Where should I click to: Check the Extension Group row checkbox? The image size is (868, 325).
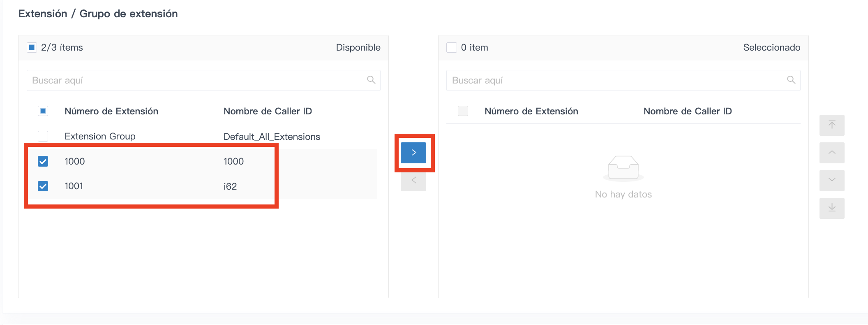tap(43, 136)
